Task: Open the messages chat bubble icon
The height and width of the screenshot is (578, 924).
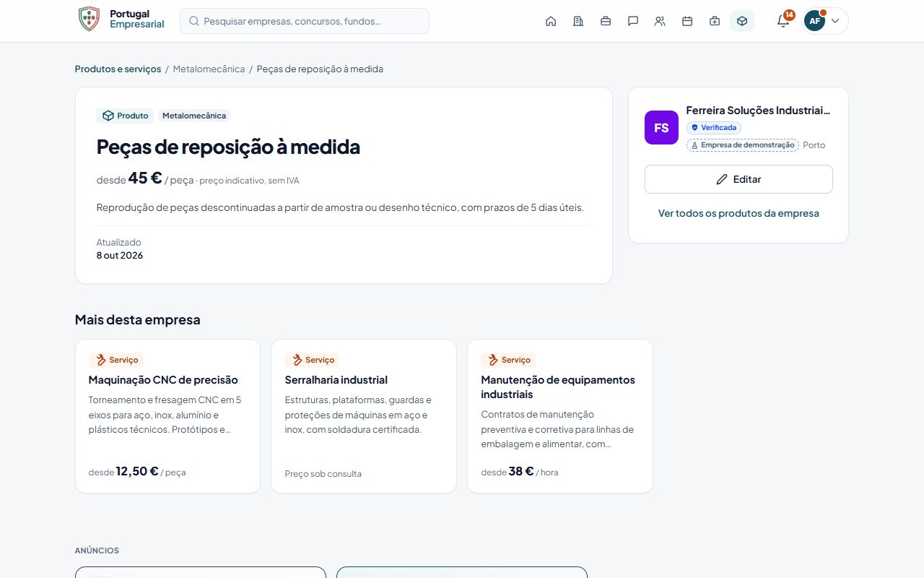Action: 633,21
